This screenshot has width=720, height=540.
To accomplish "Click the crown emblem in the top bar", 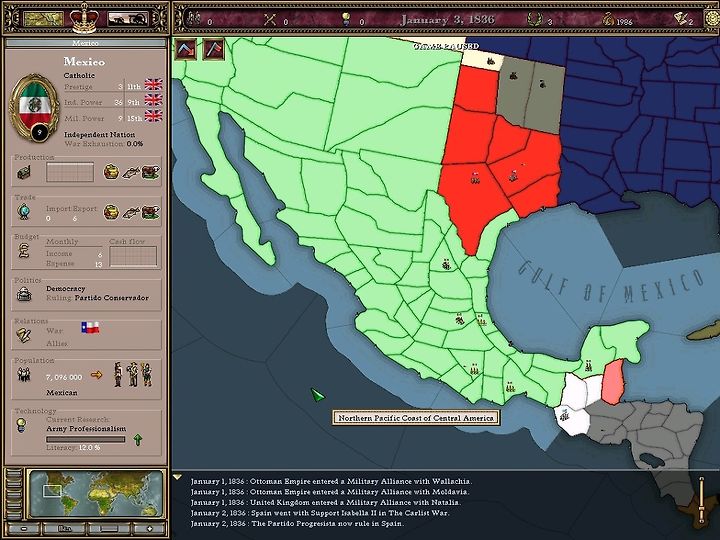I will 84,17.
